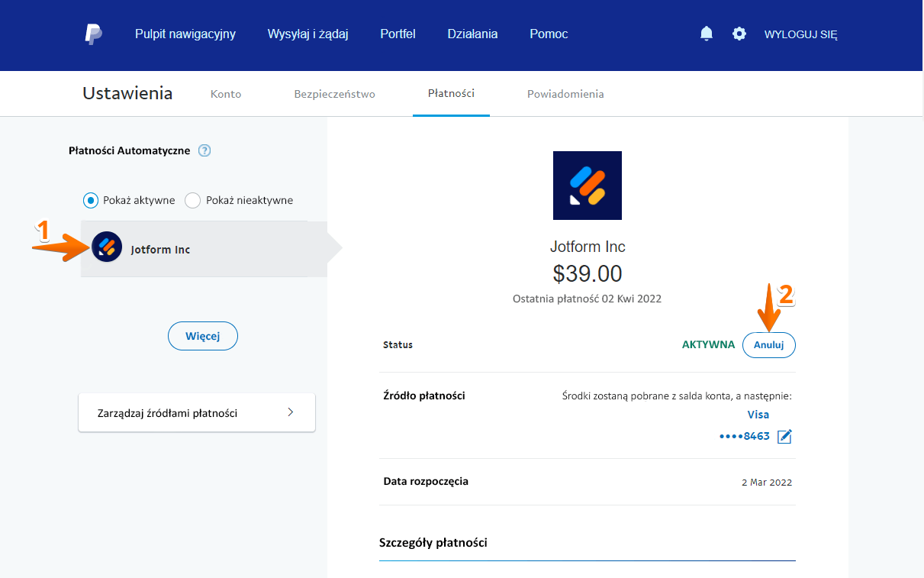
Task: Go to 'Pulpit nawigacyjny' dashboard
Action: (185, 34)
